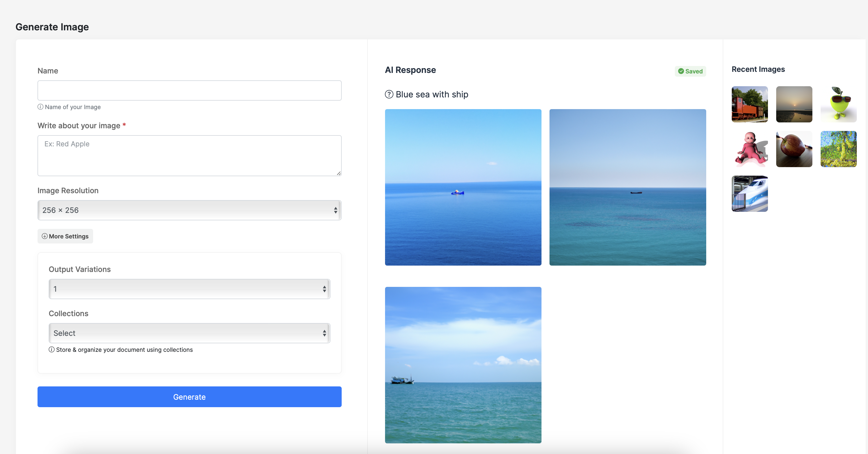Open the sunset beach recent image

pos(794,104)
